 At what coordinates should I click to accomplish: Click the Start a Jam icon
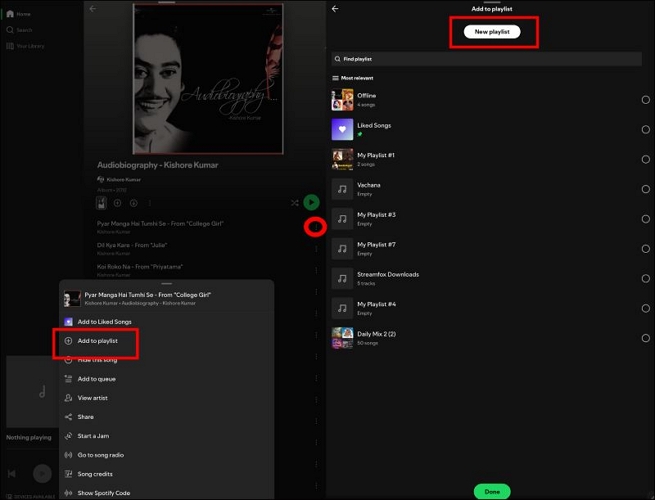(x=68, y=436)
